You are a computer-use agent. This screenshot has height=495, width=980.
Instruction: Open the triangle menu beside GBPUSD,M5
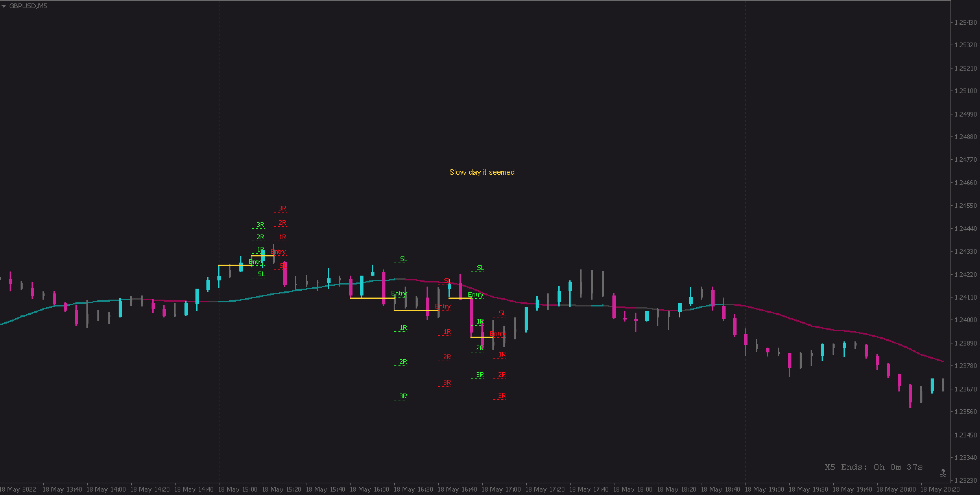point(4,6)
